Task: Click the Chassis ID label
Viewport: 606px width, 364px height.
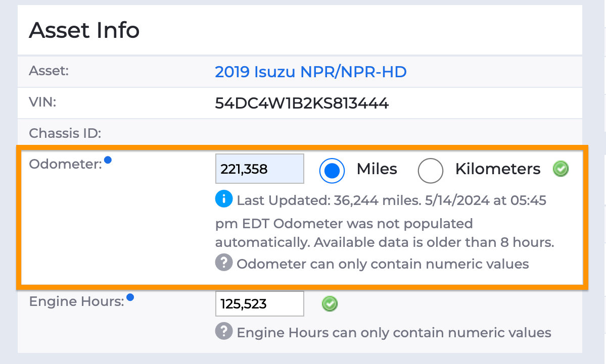Action: pos(65,133)
